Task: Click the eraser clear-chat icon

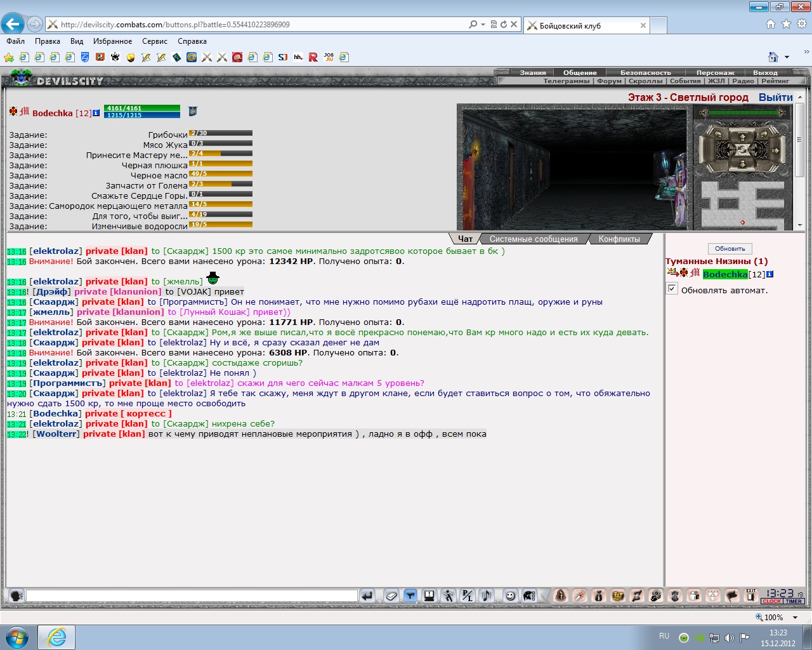Action: pyautogui.click(x=391, y=595)
